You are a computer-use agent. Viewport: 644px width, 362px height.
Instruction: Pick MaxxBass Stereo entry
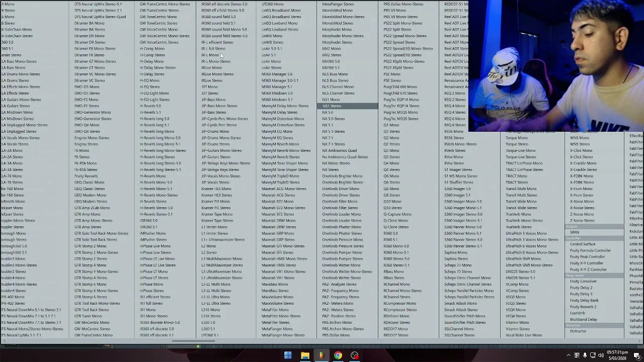point(275,291)
